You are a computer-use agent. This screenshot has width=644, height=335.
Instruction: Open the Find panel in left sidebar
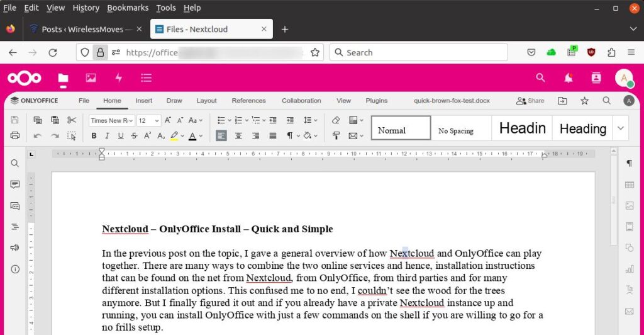click(15, 163)
